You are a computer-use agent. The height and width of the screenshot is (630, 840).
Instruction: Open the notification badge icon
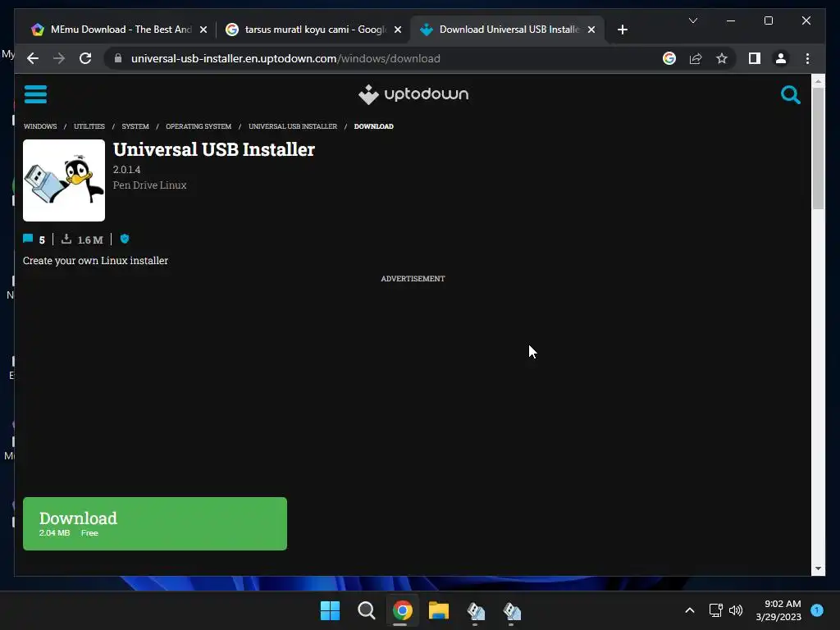(x=817, y=610)
